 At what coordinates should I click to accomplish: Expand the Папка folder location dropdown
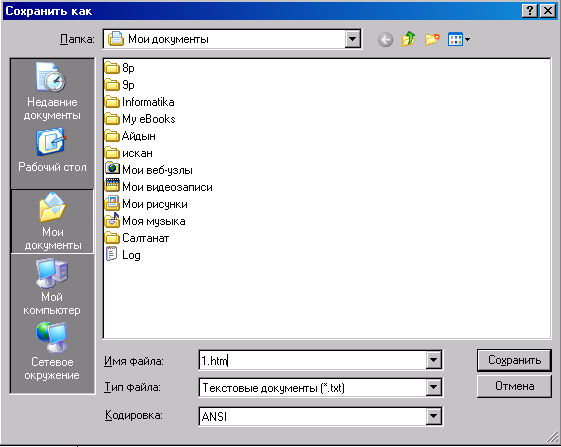(x=352, y=39)
